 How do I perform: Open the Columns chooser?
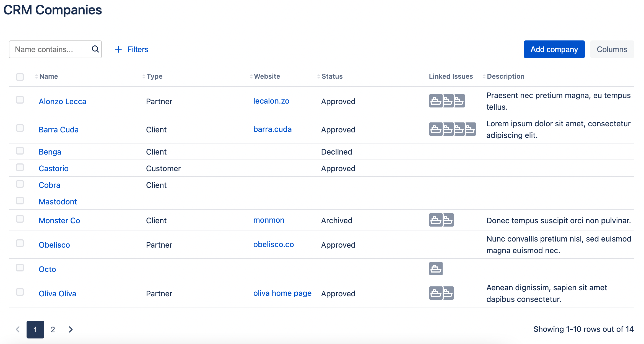[x=612, y=49]
